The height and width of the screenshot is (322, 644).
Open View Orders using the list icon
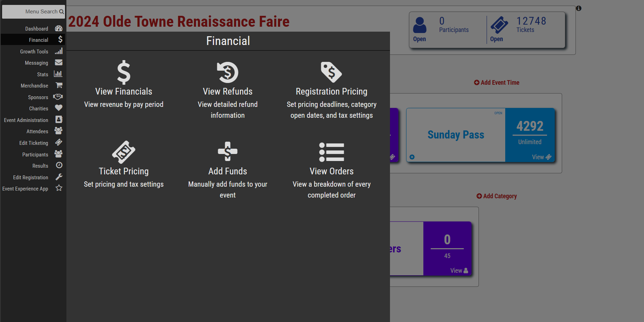(x=331, y=152)
